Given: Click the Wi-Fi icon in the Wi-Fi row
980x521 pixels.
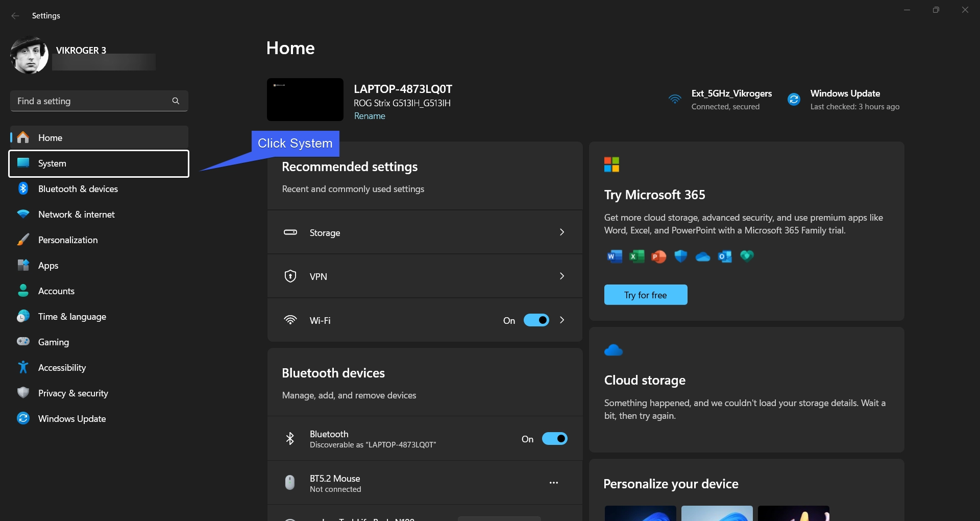Looking at the screenshot, I should click(290, 320).
